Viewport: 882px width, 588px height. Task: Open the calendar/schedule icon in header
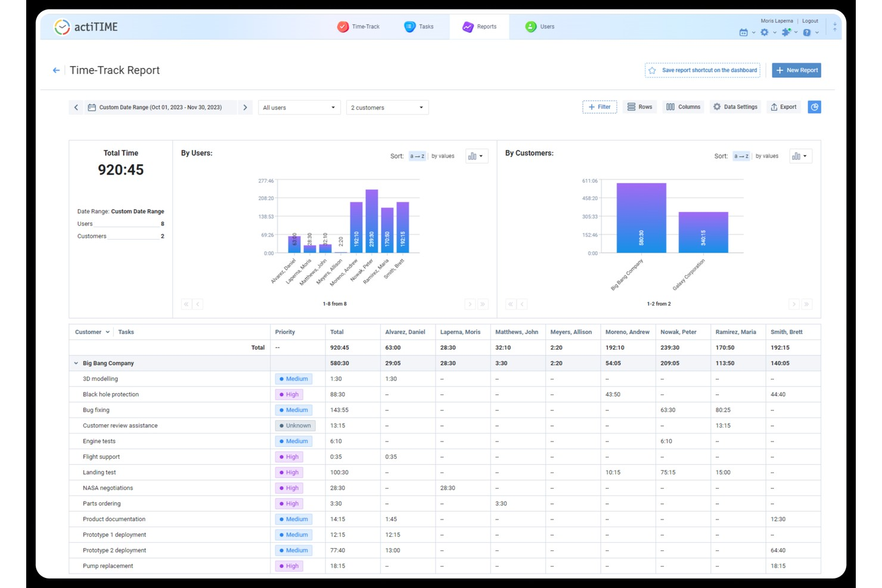pos(743,33)
